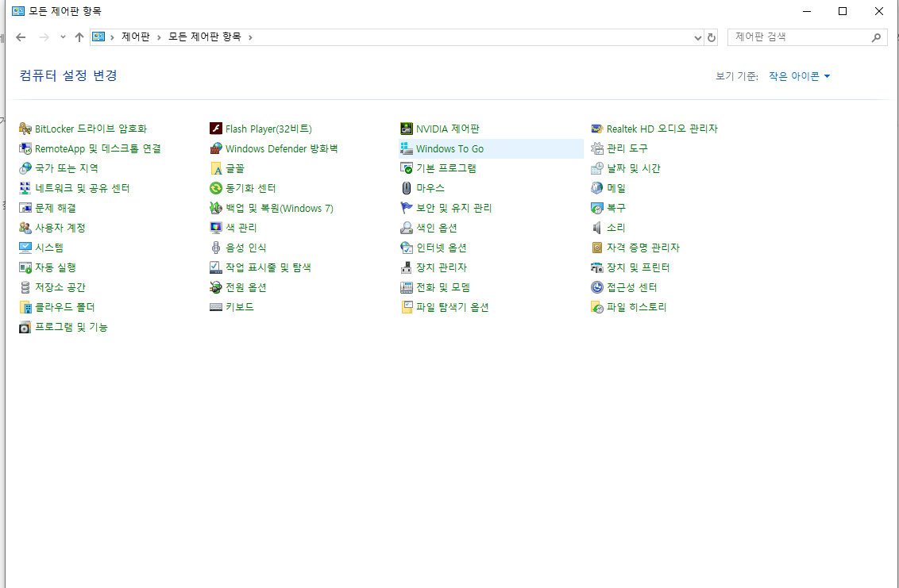899x588 pixels.
Task: Open the 날짜 및 시간 clock icon
Action: click(597, 168)
